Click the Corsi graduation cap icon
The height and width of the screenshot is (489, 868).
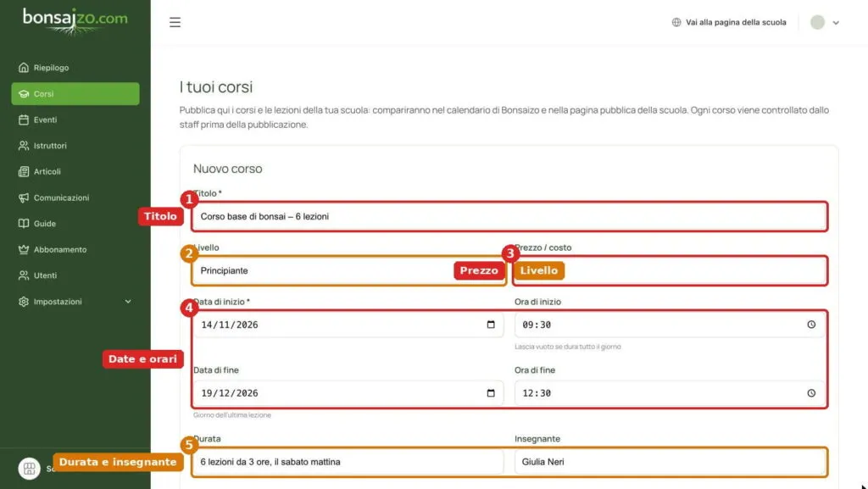tap(23, 93)
